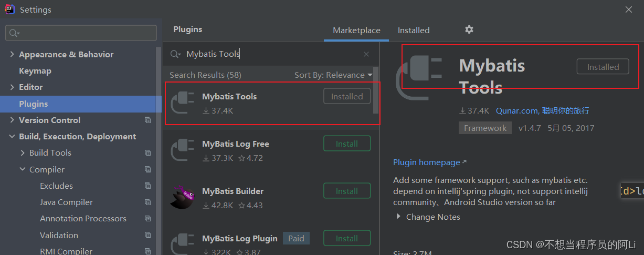This screenshot has height=255, width=644.
Task: Close the Settings dialog window
Action: [x=628, y=9]
